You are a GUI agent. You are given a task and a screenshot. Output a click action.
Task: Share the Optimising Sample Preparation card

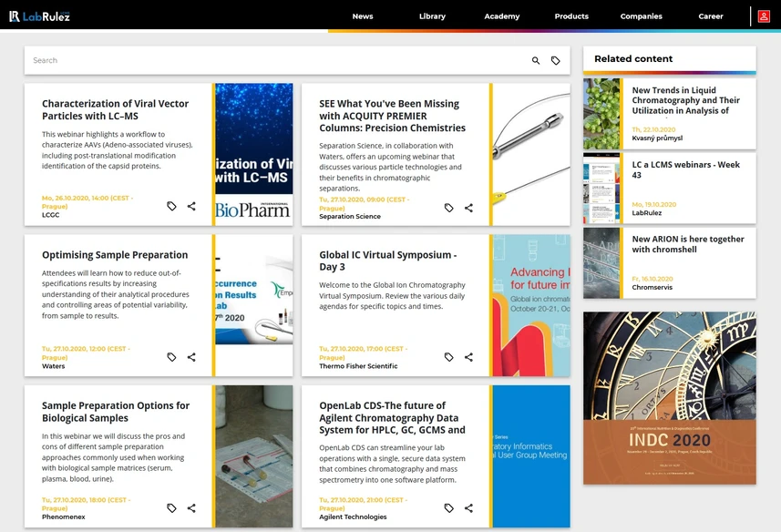tap(191, 357)
